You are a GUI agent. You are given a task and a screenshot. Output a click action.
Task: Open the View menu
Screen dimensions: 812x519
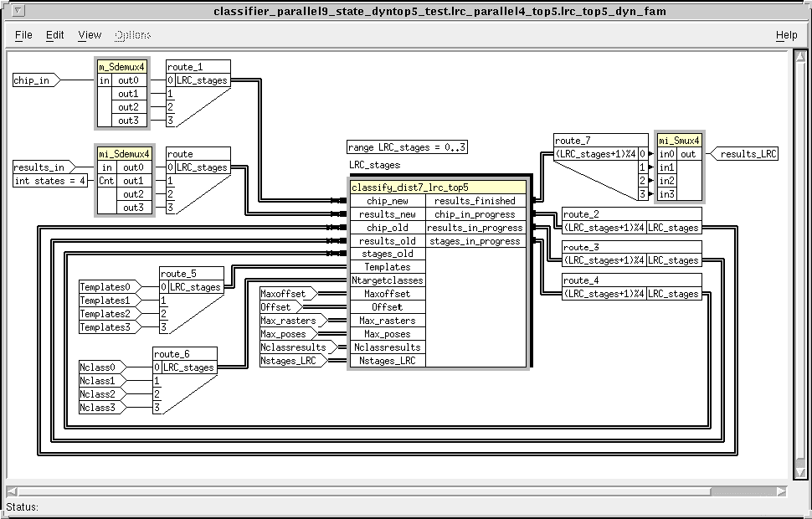coord(90,35)
